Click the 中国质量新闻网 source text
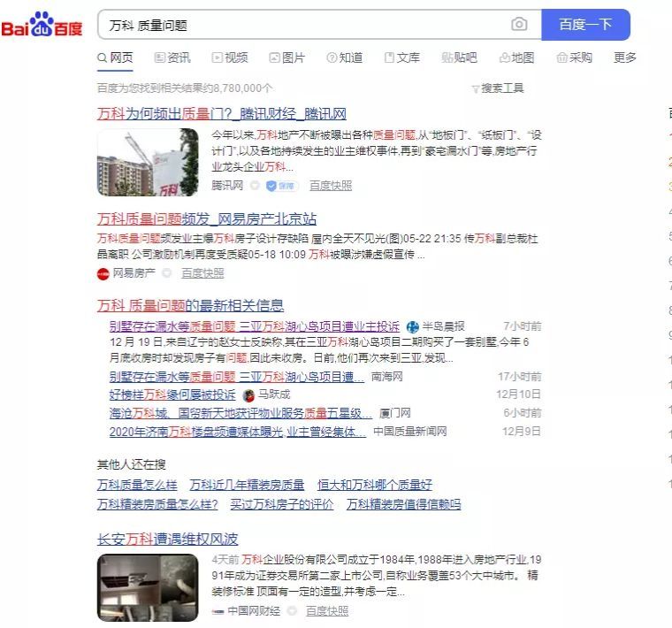Viewport: 672px width, 628px height. click(410, 432)
